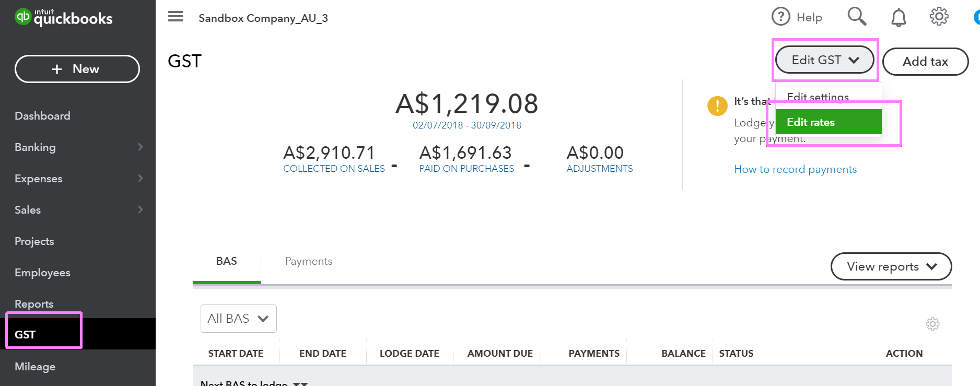Click the PAYMENTS column header
980x386 pixels.
[594, 354]
